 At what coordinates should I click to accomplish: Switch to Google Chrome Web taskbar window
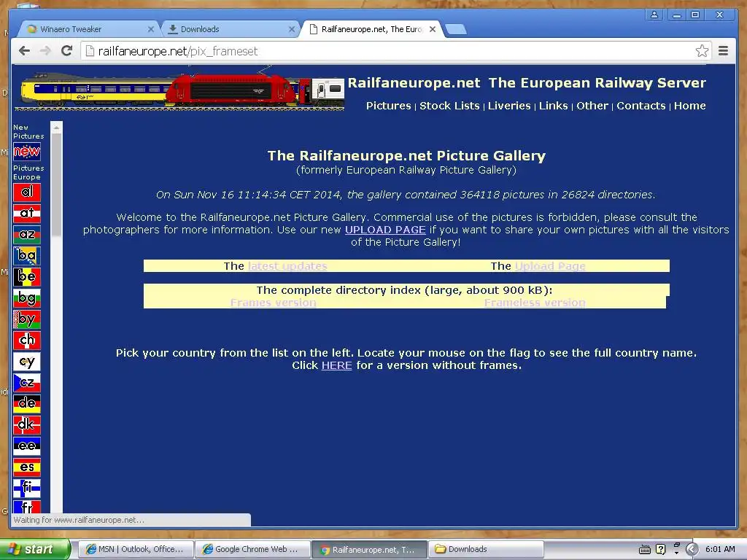[252, 550]
